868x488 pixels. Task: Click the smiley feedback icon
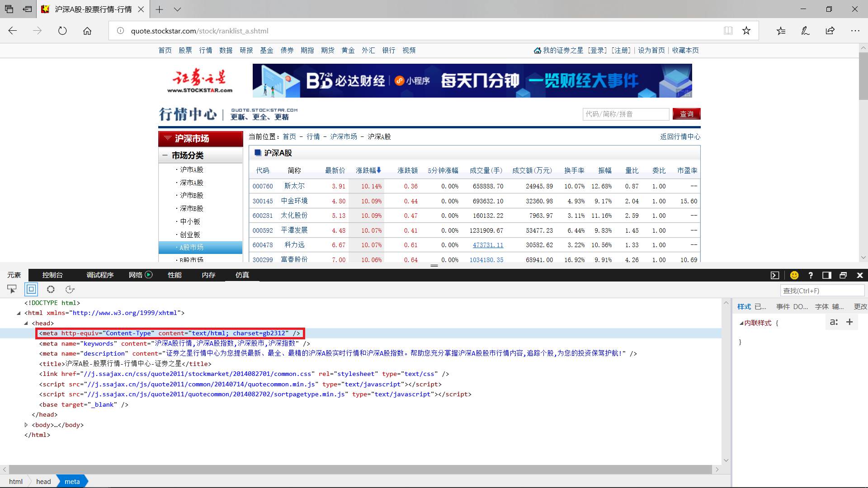(x=794, y=275)
